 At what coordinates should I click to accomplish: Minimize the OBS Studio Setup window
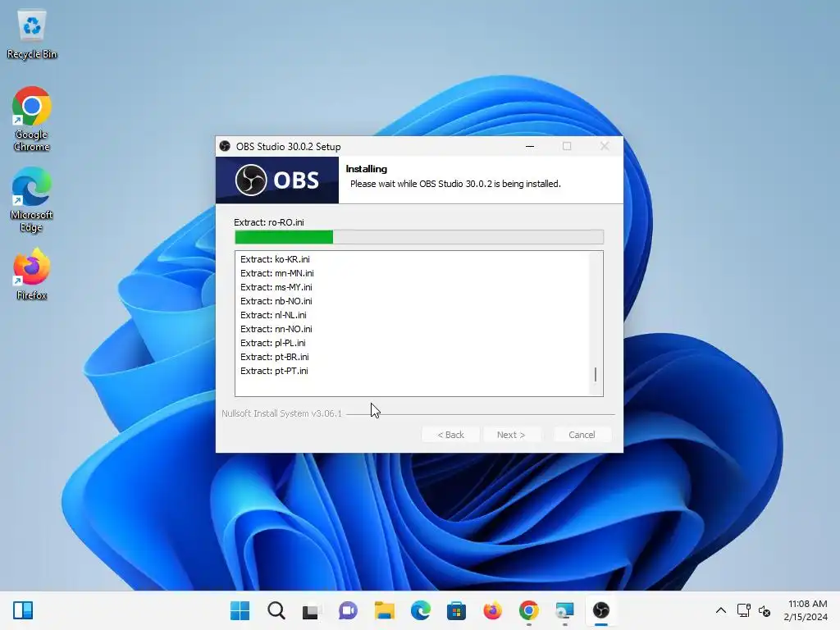pyautogui.click(x=530, y=146)
